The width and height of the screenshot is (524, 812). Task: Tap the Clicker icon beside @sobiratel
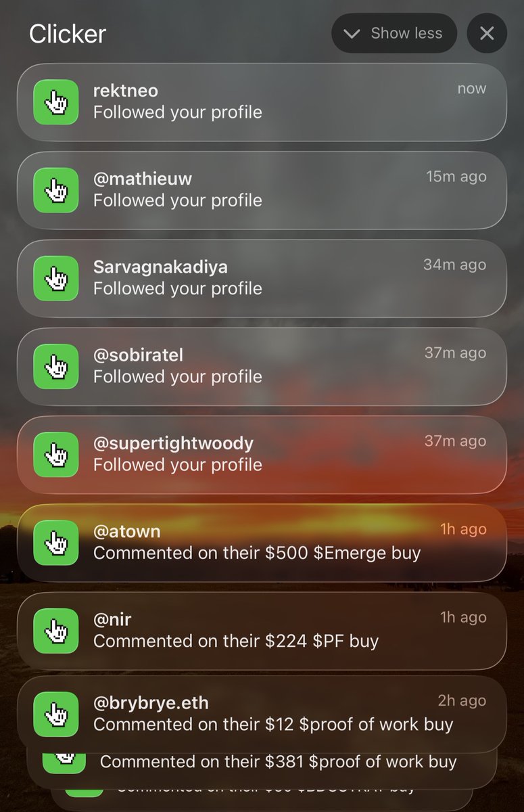click(56, 366)
